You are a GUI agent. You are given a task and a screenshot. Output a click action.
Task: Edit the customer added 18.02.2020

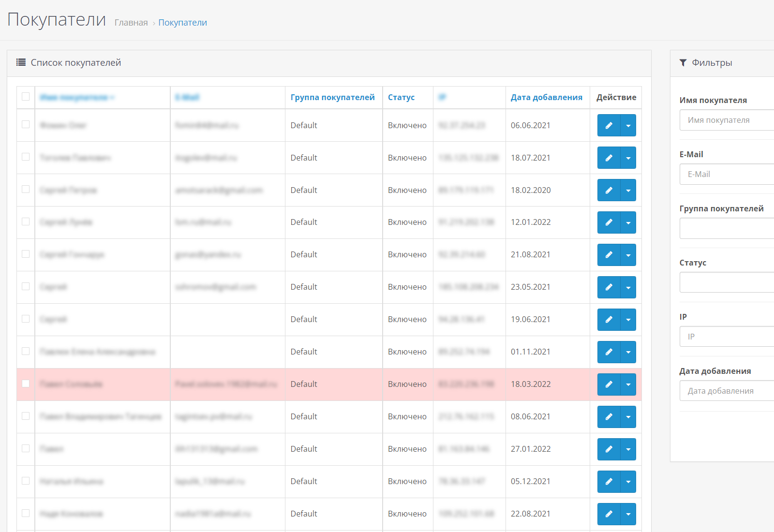[x=609, y=190]
